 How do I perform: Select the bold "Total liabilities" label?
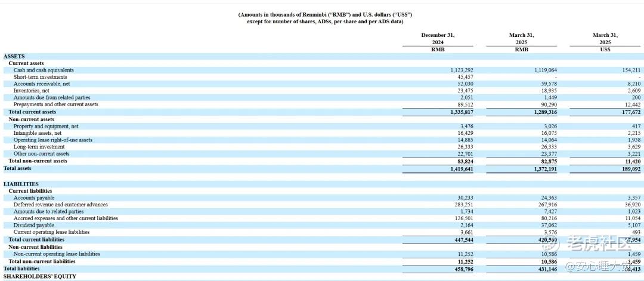[x=21, y=268]
